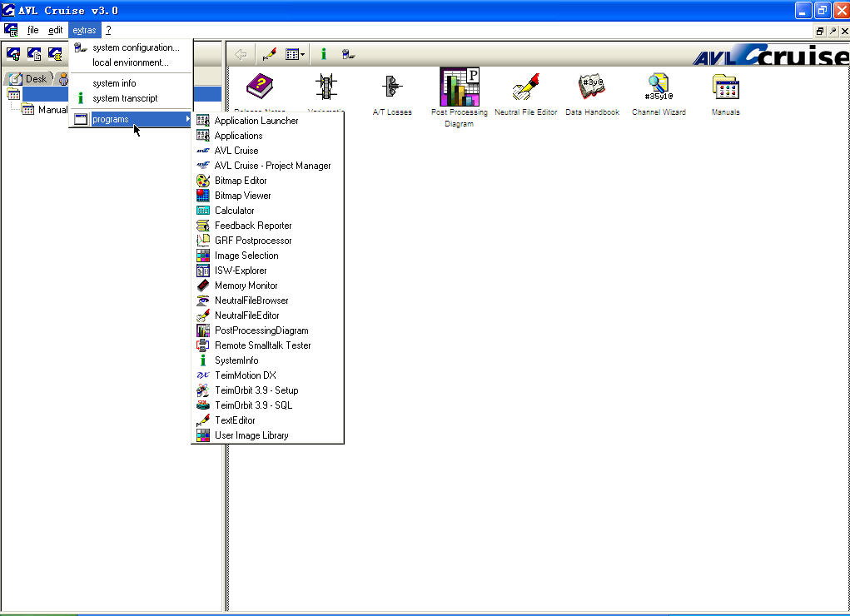Open the Neutral File Editor desk icon
The width and height of the screenshot is (850, 616).
point(526,87)
